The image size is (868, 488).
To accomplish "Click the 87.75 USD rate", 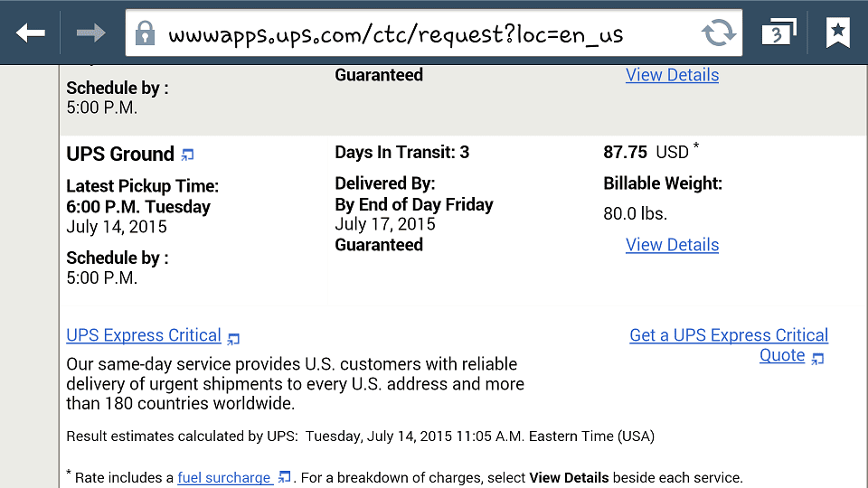I will tap(646, 152).
